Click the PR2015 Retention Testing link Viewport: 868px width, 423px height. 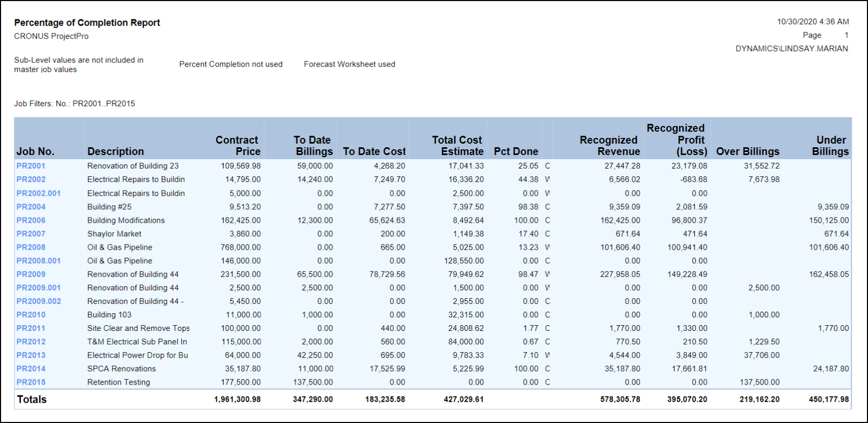pos(31,382)
